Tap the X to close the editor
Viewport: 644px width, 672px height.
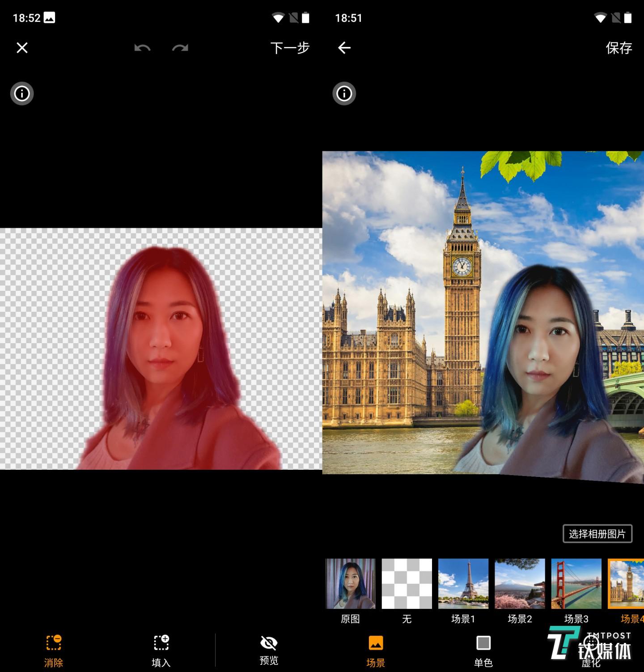22,48
